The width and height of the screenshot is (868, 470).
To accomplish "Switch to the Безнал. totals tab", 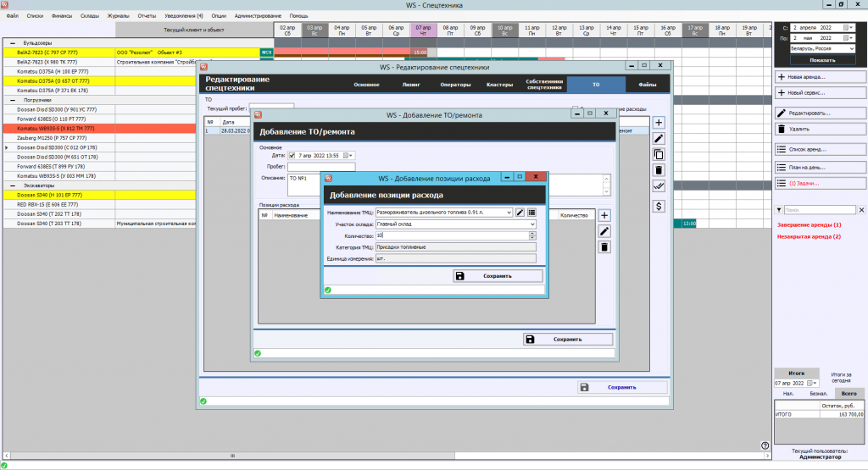I will 819,394.
